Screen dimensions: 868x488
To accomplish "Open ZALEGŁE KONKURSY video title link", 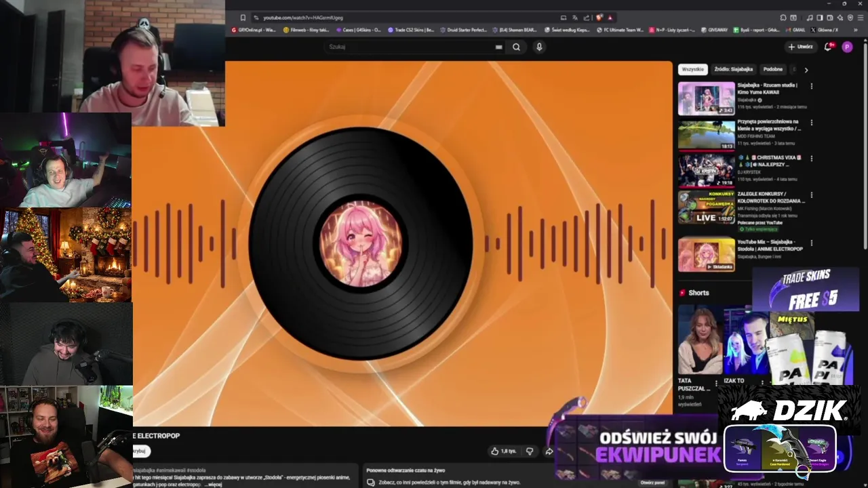I will click(x=771, y=197).
